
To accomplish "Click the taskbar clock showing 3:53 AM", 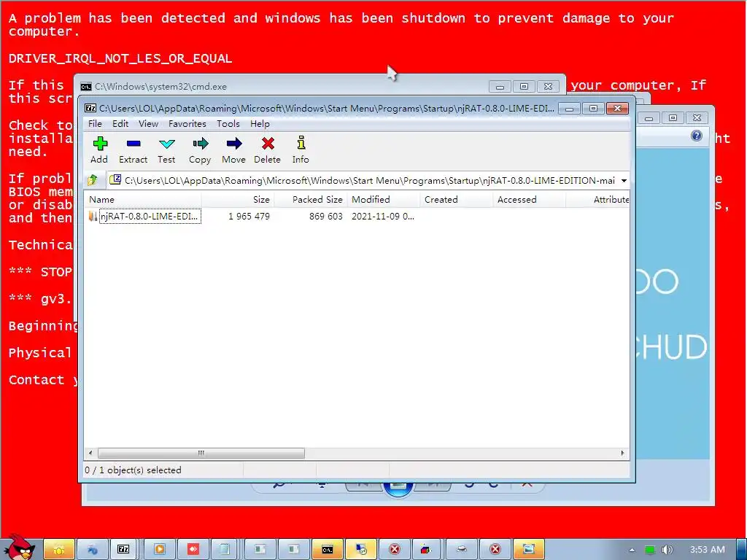I will (x=708, y=550).
